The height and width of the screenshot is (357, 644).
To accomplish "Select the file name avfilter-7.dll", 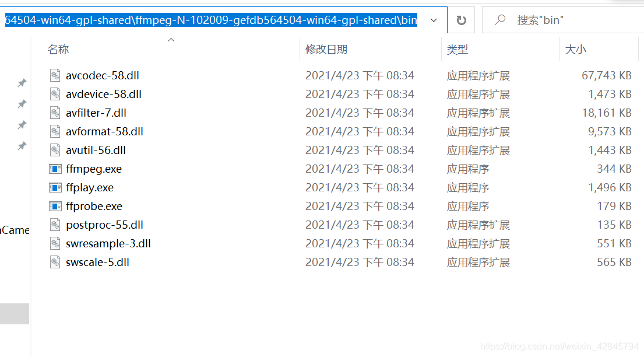I will (96, 113).
